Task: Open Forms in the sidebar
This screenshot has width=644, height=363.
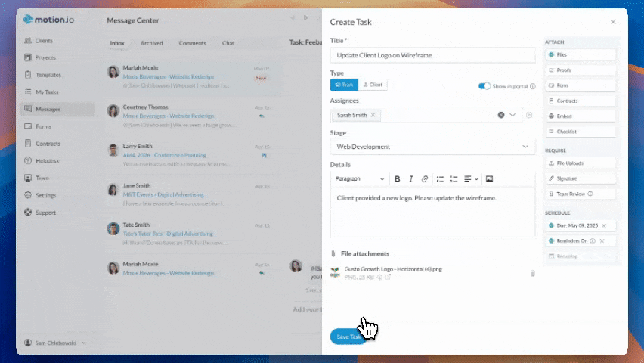Action: [x=37, y=126]
